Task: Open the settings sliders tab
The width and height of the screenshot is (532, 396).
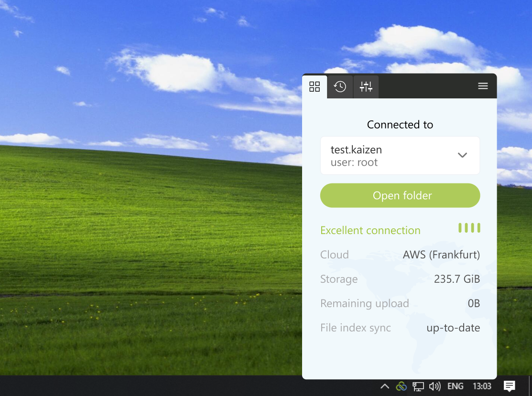Action: point(366,86)
